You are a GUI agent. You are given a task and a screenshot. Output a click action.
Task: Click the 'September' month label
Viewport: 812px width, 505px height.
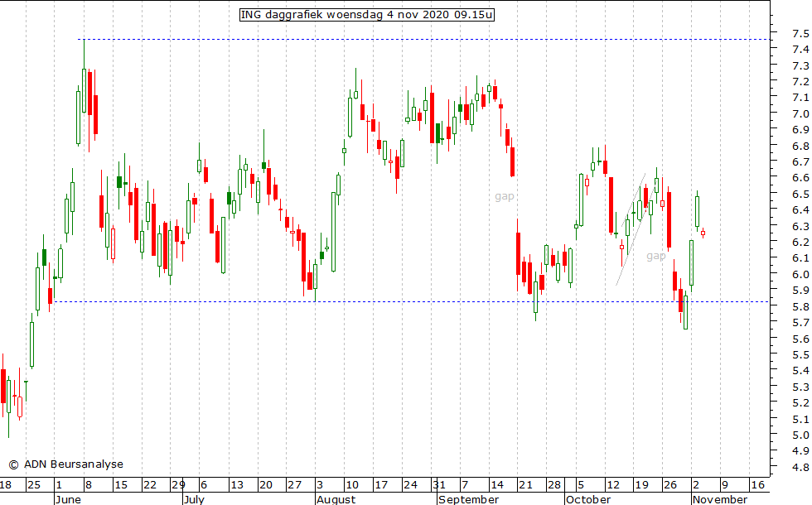[469, 499]
